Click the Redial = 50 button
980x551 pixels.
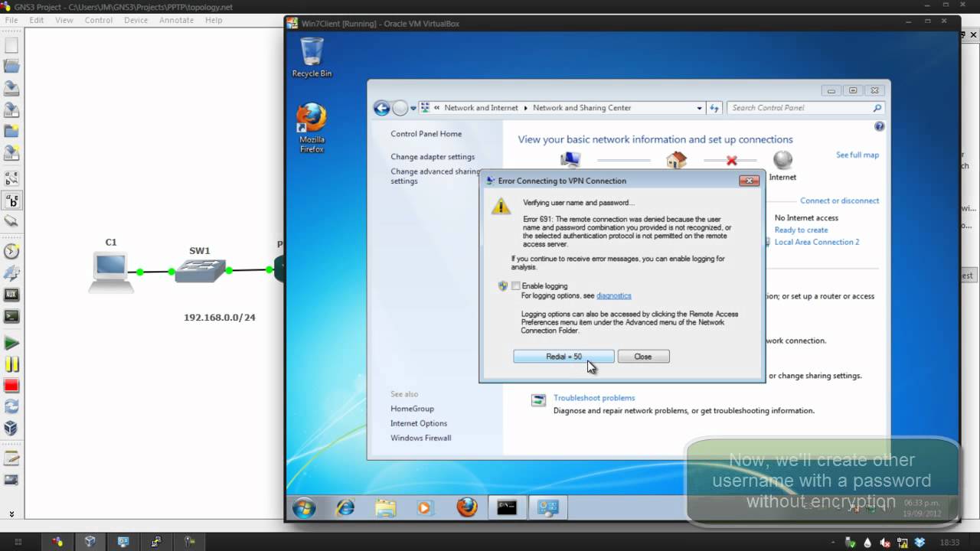point(563,357)
